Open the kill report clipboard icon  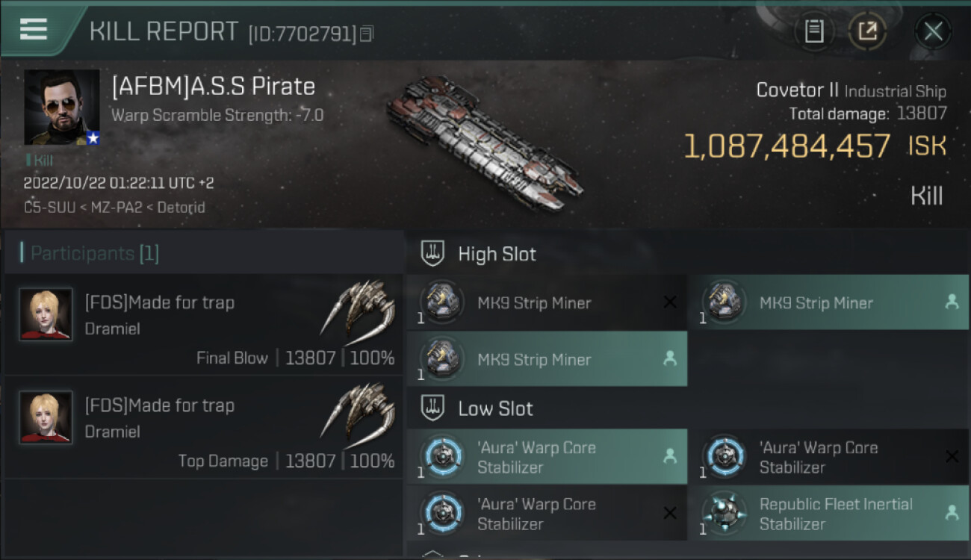813,31
